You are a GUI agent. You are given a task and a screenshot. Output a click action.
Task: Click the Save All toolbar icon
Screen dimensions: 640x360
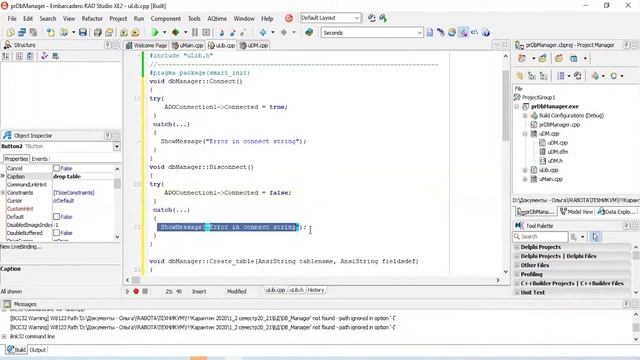click(x=98, y=32)
